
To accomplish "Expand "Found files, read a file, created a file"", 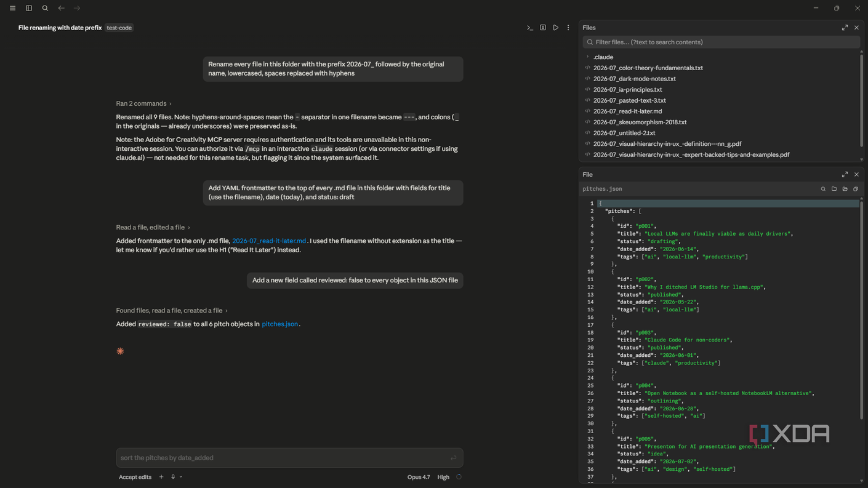I will point(172,311).
